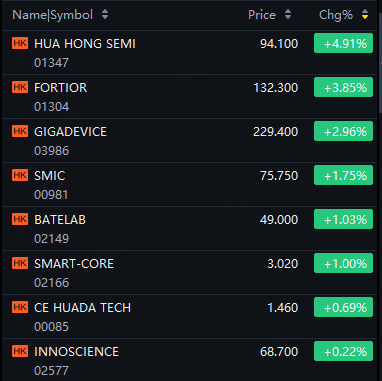Click the Chg% column header
The height and width of the screenshot is (381, 382).
point(336,15)
